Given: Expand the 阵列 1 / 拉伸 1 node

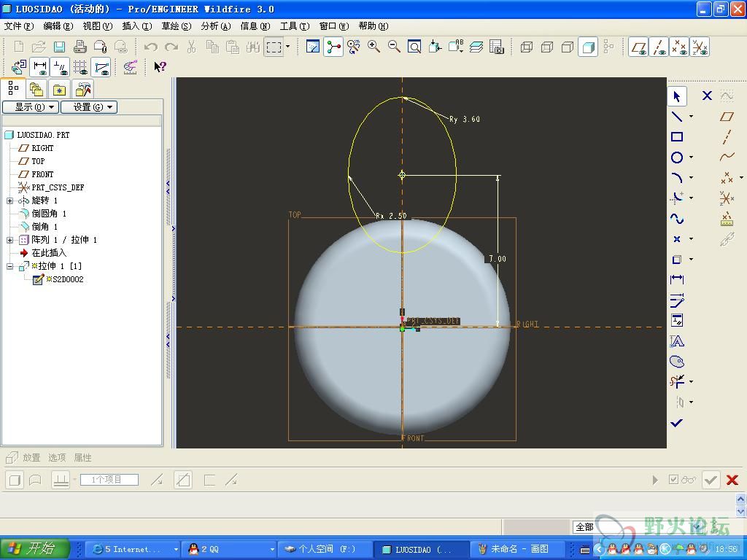Looking at the screenshot, I should pos(9,240).
